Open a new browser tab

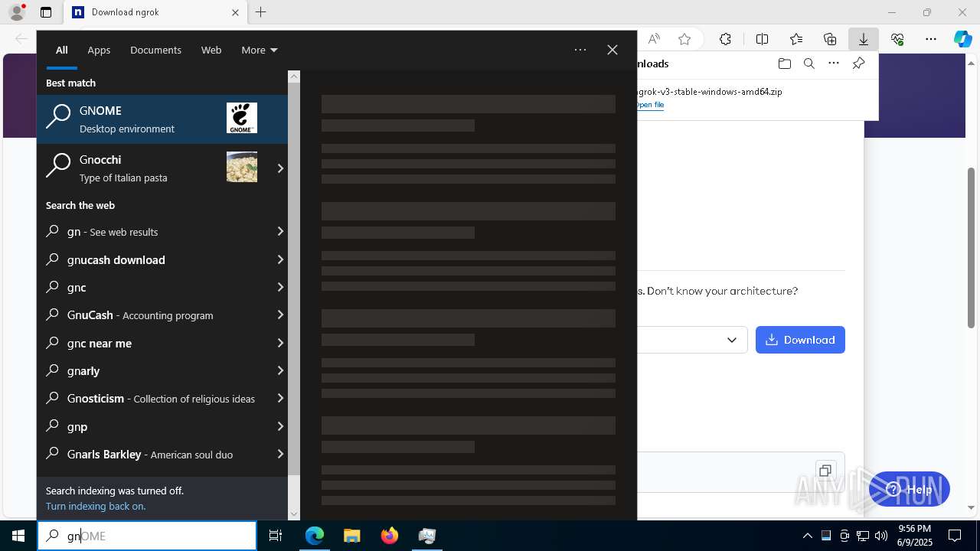pos(261,12)
